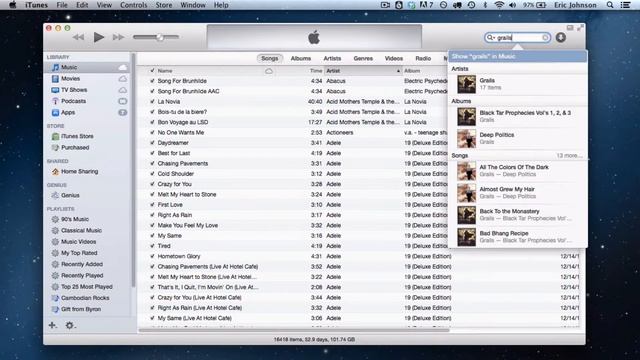Screen dimensions: 640x360
Task: Uncheck the Cold Shoulder checkbox
Action: [152, 173]
